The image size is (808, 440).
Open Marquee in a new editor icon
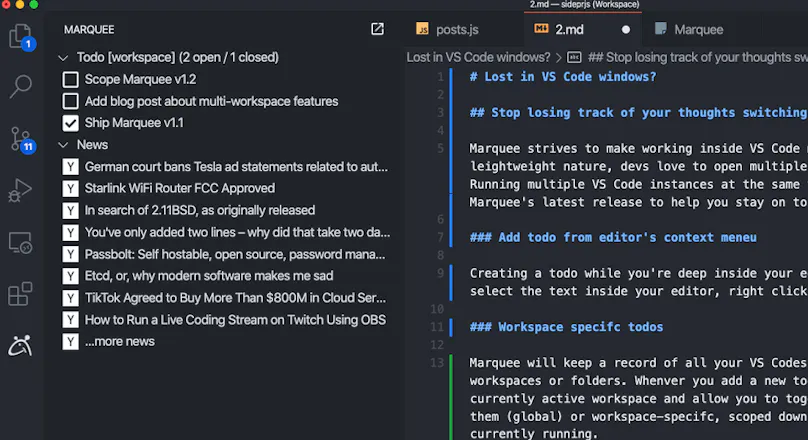(x=377, y=29)
